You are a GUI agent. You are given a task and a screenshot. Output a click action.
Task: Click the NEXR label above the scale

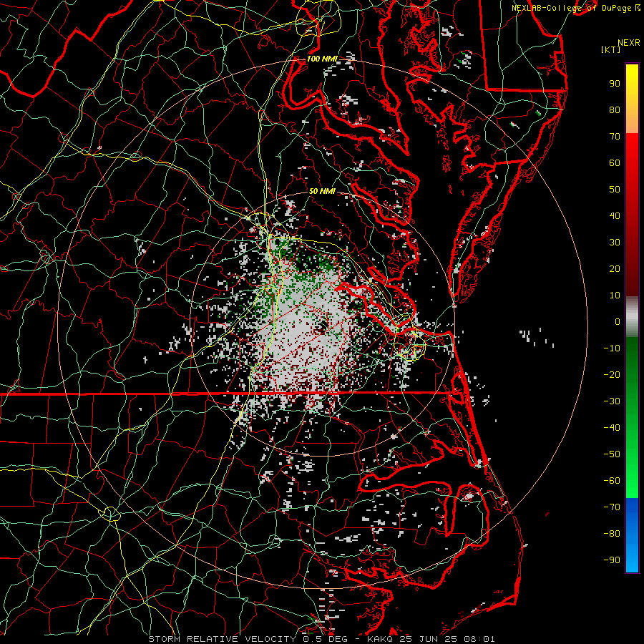(x=628, y=43)
